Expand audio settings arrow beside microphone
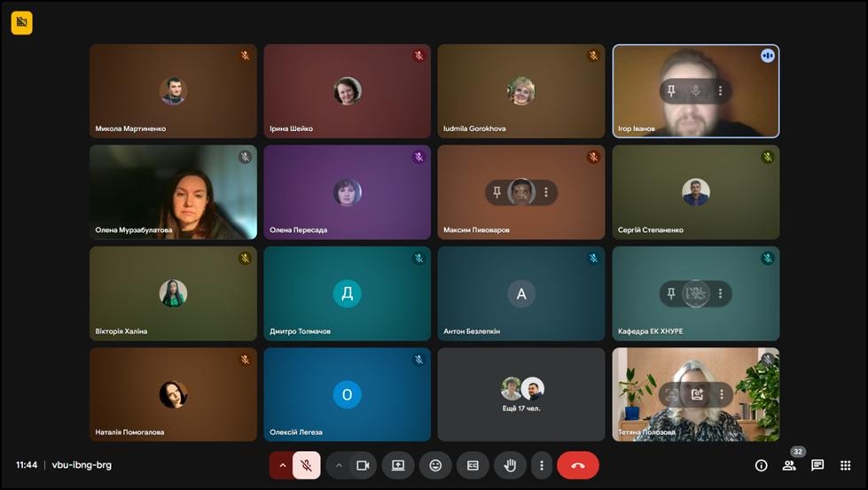The height and width of the screenshot is (490, 868). [283, 465]
